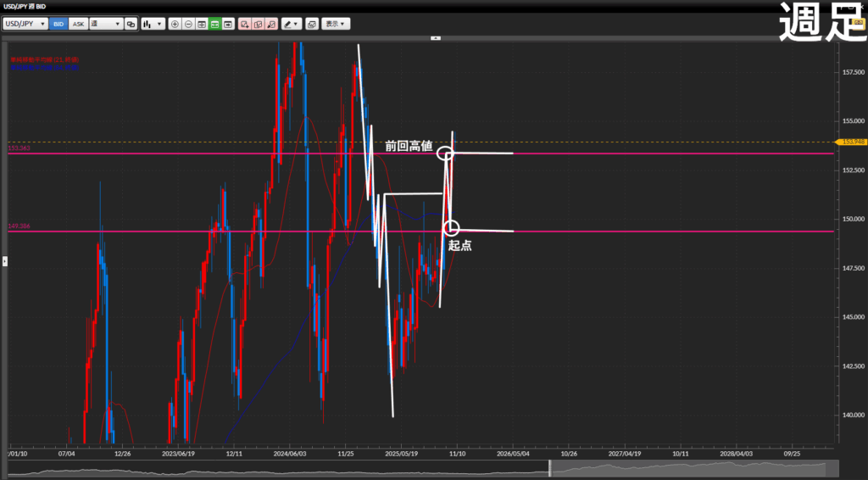This screenshot has height=480, width=868.
Task: Click the first pink indicator add icon
Action: click(x=244, y=25)
